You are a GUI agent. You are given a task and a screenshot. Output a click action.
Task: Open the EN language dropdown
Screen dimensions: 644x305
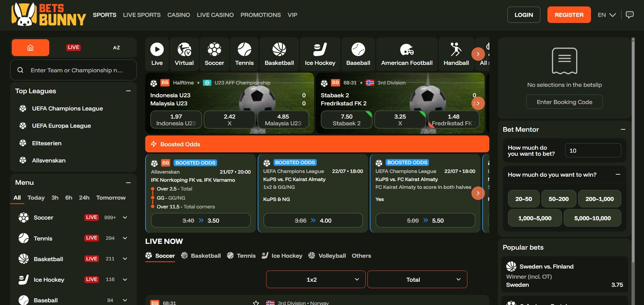(x=607, y=15)
